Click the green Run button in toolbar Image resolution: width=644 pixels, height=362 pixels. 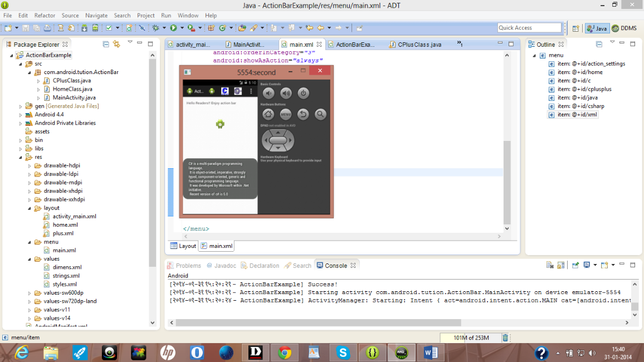tap(173, 28)
